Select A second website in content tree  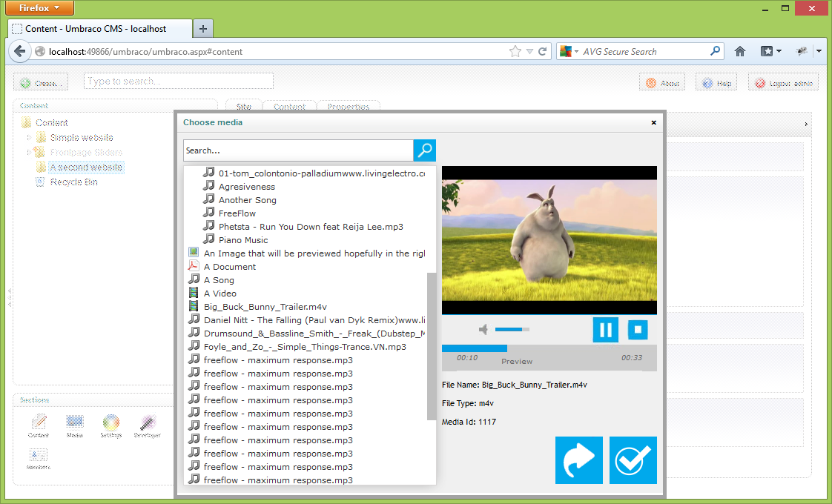pyautogui.click(x=85, y=167)
